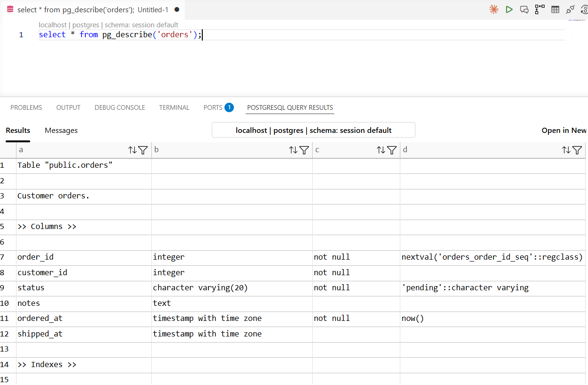Select the 'order_id' cell
588x385 pixels.
[x=84, y=257]
